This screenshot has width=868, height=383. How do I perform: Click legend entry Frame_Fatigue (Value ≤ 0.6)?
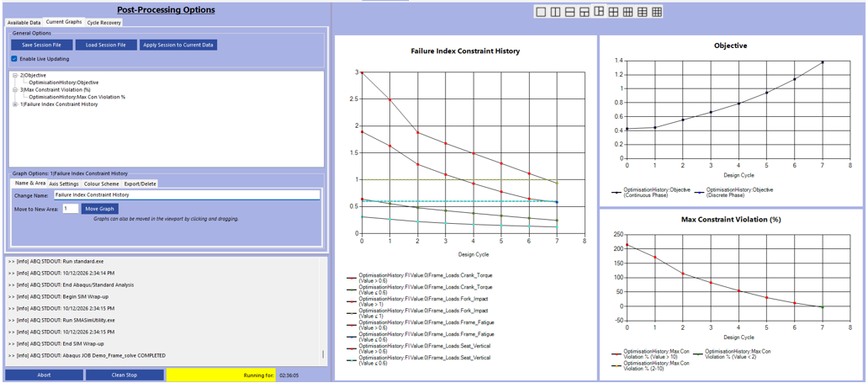tap(420, 337)
